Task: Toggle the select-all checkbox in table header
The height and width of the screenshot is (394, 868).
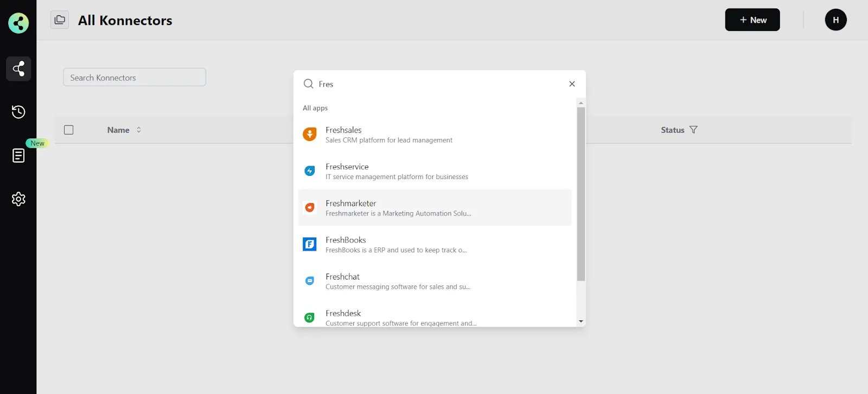Action: pos(69,130)
